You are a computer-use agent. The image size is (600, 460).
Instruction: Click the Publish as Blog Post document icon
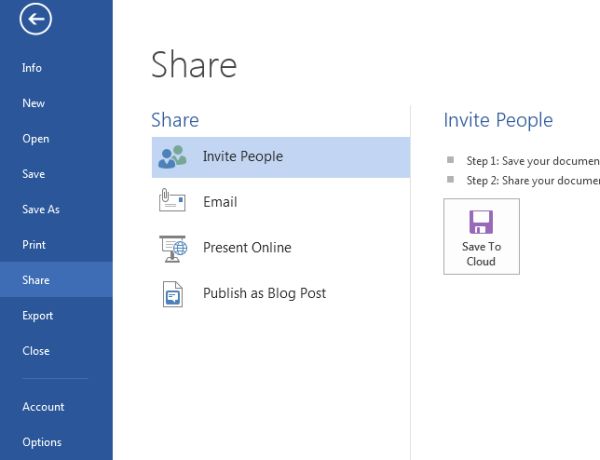(x=173, y=294)
